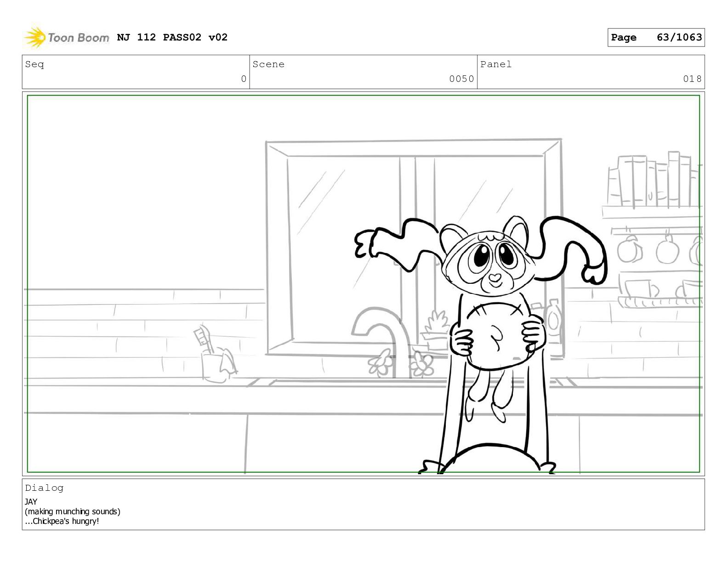Select the panel number "018"
The width and height of the screenshot is (728, 563).
[692, 79]
